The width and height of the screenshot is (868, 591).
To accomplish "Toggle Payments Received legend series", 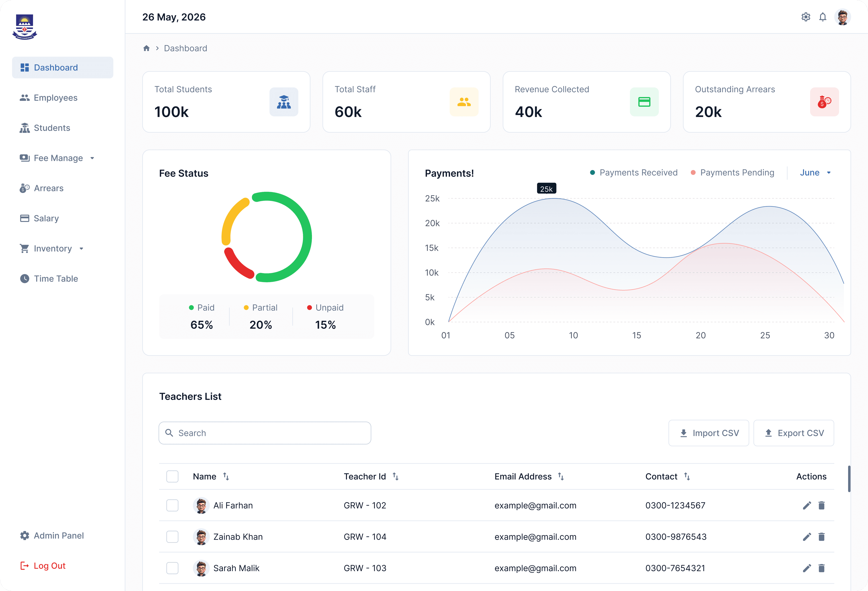I will tap(634, 173).
